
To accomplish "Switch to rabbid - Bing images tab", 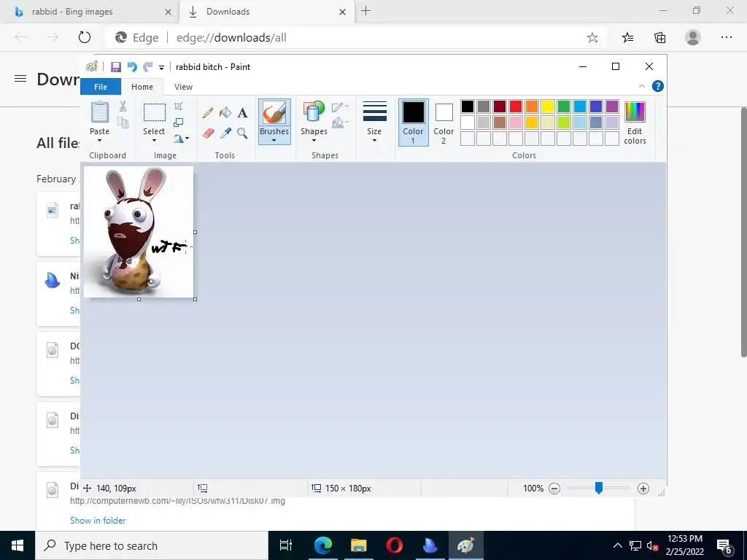I will tap(90, 12).
